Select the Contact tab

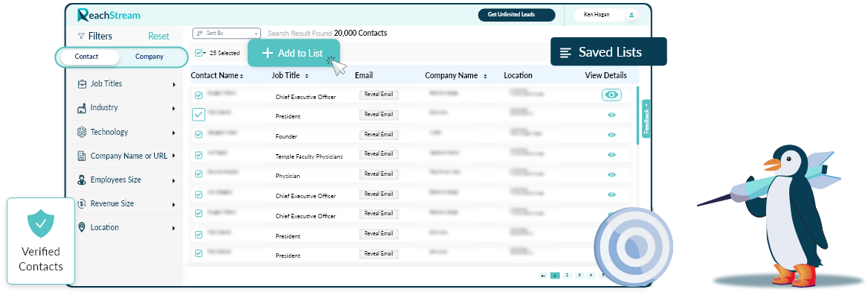point(87,57)
